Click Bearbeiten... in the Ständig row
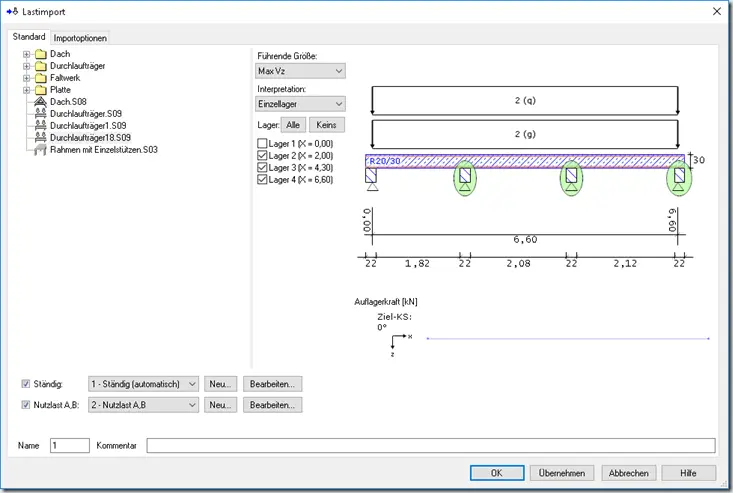The width and height of the screenshot is (733, 493). (x=272, y=384)
